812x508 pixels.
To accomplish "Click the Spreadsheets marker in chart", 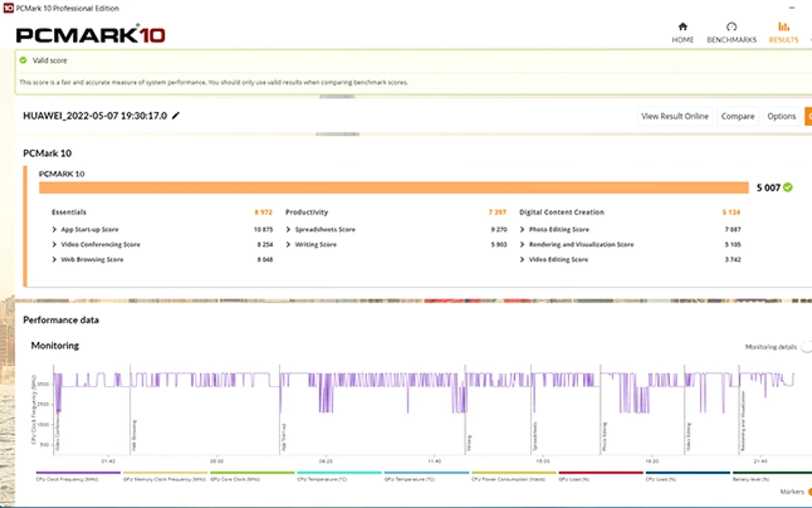I will (x=535, y=436).
